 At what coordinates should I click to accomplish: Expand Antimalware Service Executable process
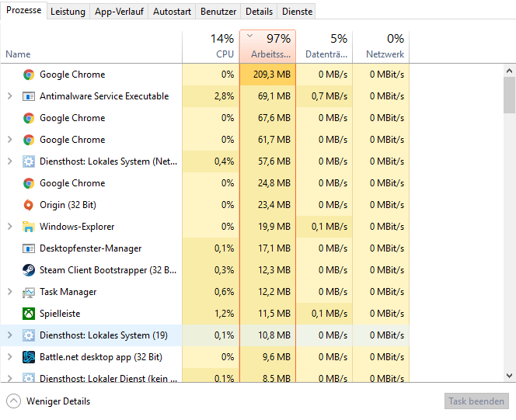(10, 96)
